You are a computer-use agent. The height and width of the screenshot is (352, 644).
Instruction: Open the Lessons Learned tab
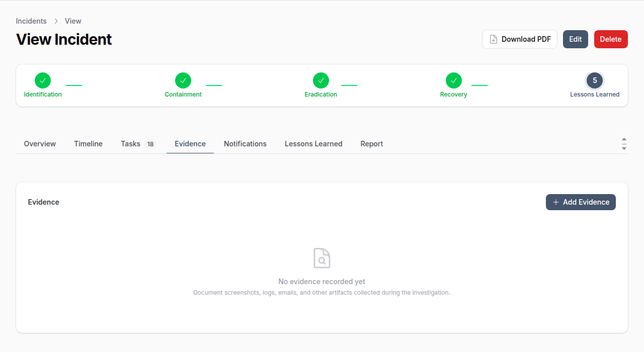[x=313, y=144]
